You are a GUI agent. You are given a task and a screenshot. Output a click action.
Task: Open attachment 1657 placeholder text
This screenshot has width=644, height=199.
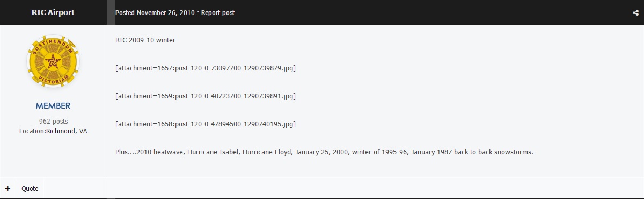pyautogui.click(x=206, y=68)
